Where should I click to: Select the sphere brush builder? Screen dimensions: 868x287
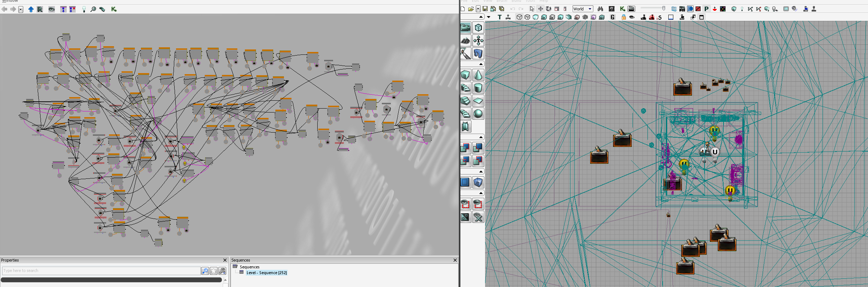click(x=478, y=114)
